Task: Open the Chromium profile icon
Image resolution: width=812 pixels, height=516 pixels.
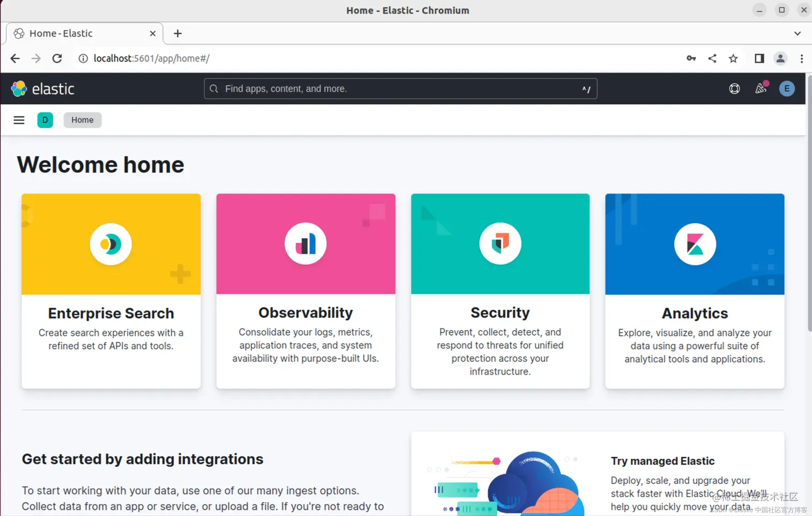Action: point(780,59)
